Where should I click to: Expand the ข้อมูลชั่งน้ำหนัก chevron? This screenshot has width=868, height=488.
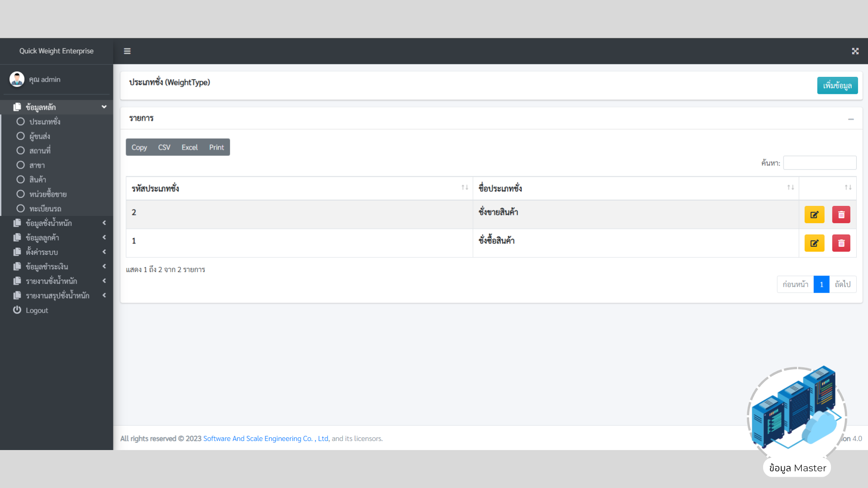tap(104, 223)
